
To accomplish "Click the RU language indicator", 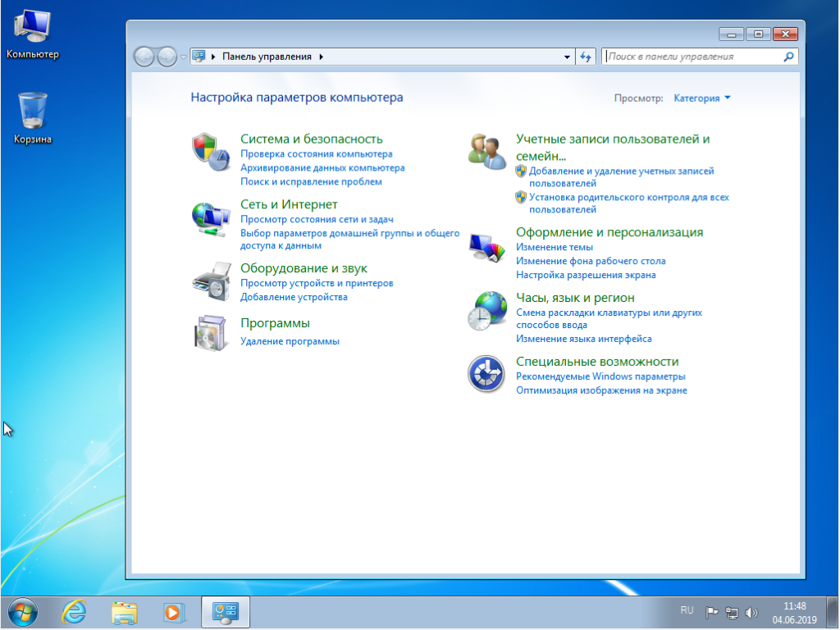I will point(687,610).
